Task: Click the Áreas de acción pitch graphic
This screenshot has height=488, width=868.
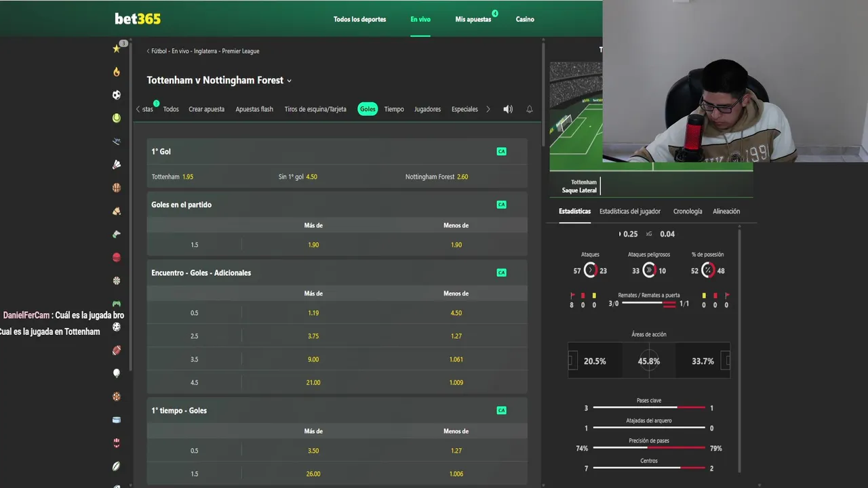Action: tap(649, 361)
